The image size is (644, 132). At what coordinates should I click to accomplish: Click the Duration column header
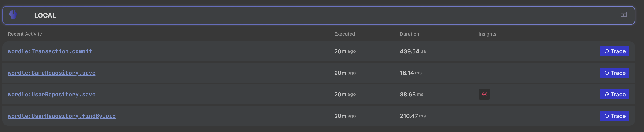tap(409, 34)
